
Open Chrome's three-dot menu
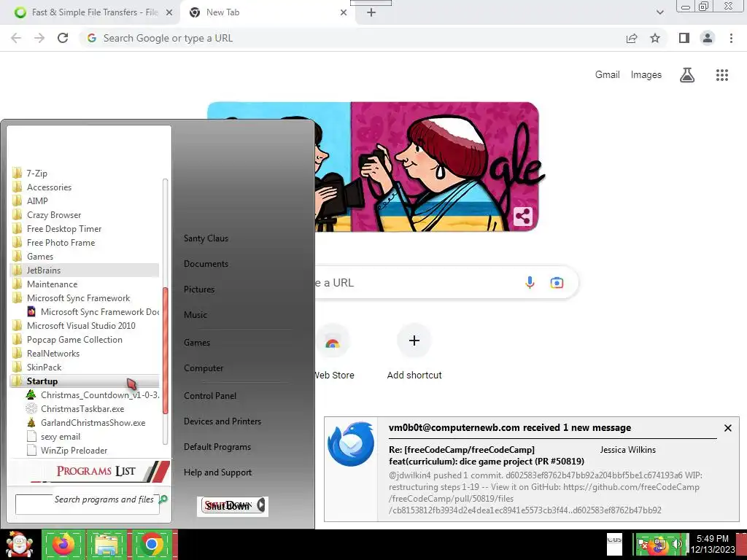point(731,38)
